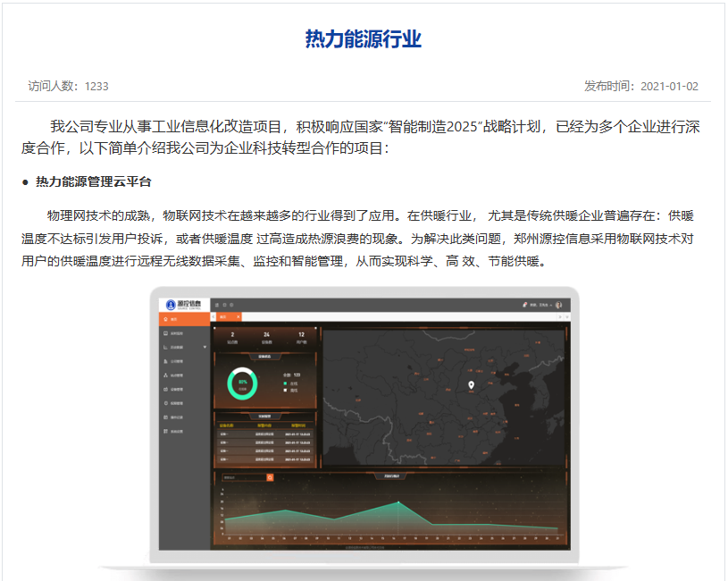Click the green 80% donut chart
Screen dimensions: 728x581
(x=242, y=383)
